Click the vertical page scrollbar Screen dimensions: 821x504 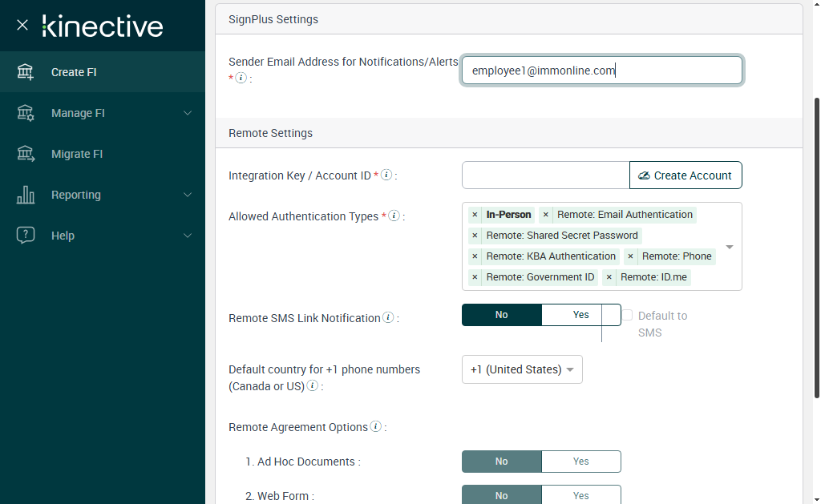[817, 248]
